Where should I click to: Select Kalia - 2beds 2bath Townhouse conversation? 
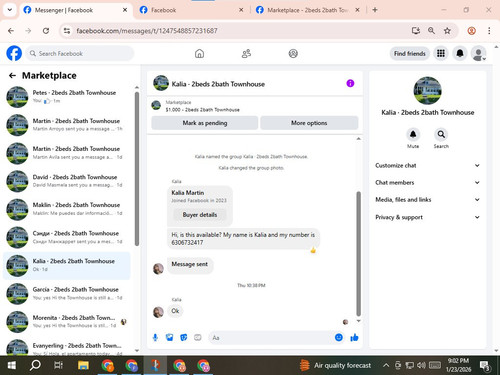point(67,265)
